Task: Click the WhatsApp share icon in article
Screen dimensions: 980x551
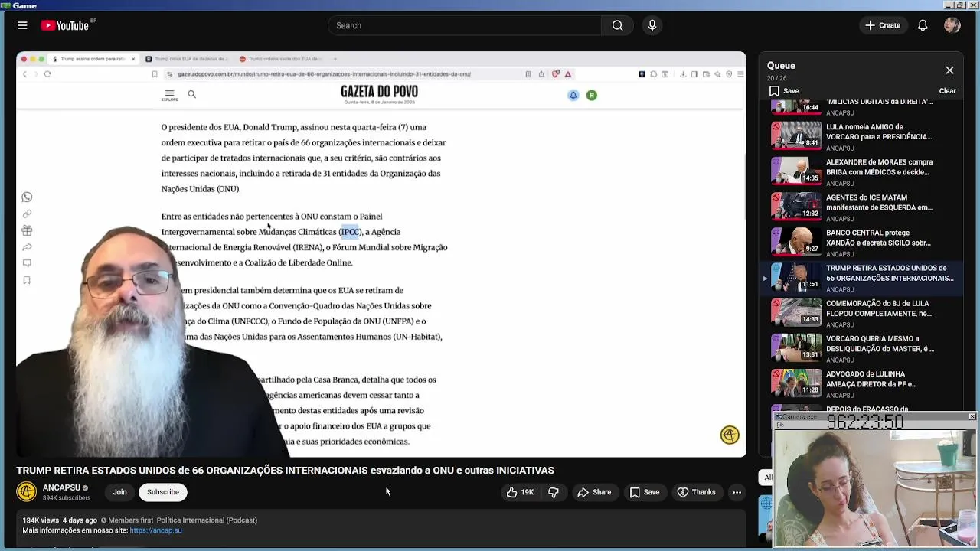Action: [x=27, y=197]
